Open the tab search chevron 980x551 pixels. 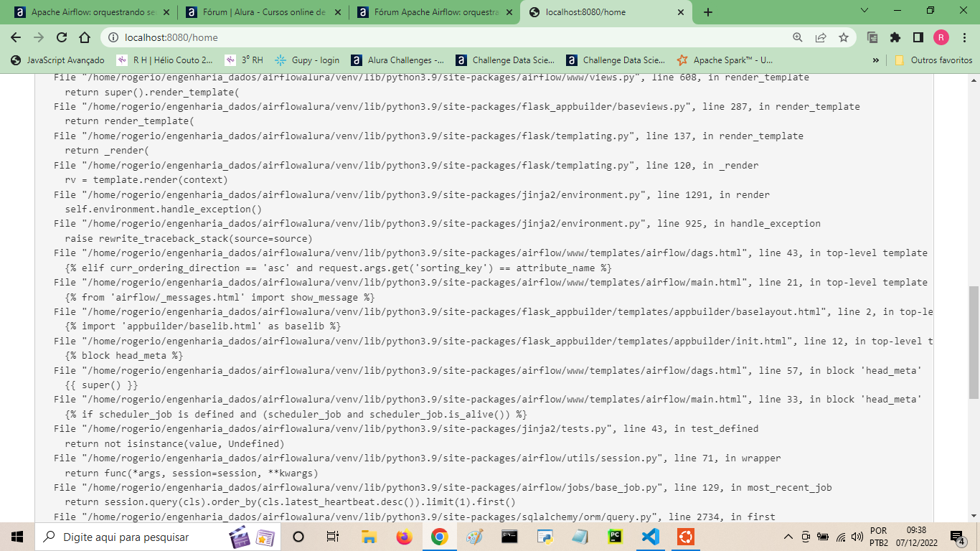tap(864, 11)
